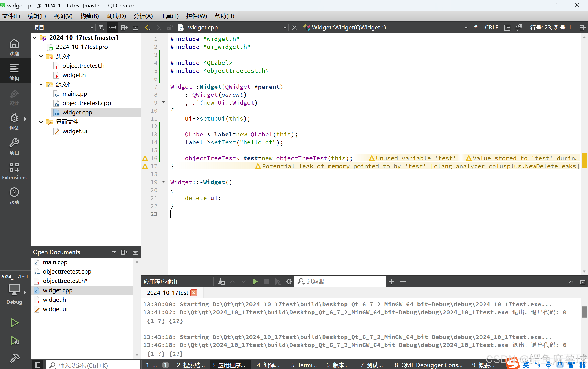Screen dimensions: 588x369
Task: Open the 构建(B) menu
Action: (89, 16)
